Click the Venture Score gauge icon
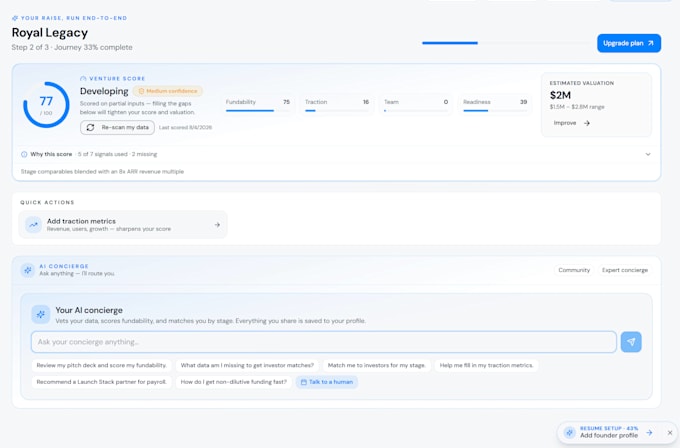The image size is (680, 448). point(83,78)
